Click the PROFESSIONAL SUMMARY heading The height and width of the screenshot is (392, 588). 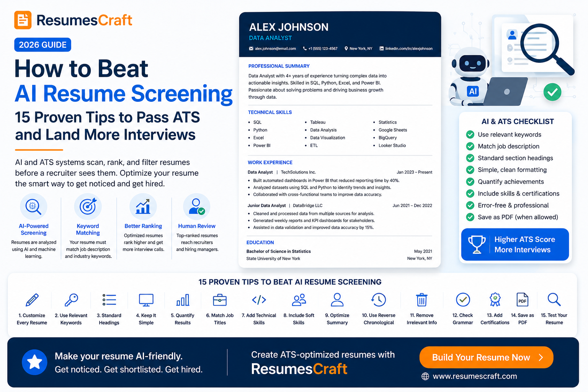click(279, 66)
